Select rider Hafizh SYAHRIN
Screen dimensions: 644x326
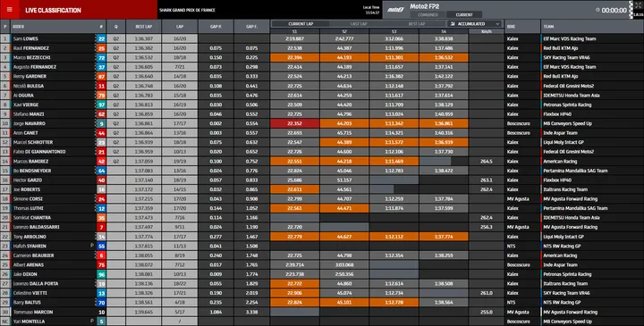point(30,247)
